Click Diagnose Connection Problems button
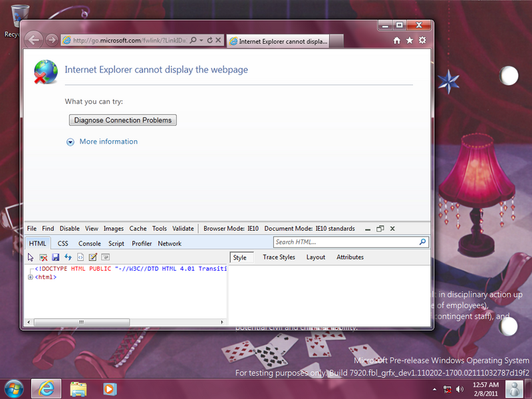The width and height of the screenshot is (532, 399). coord(123,120)
